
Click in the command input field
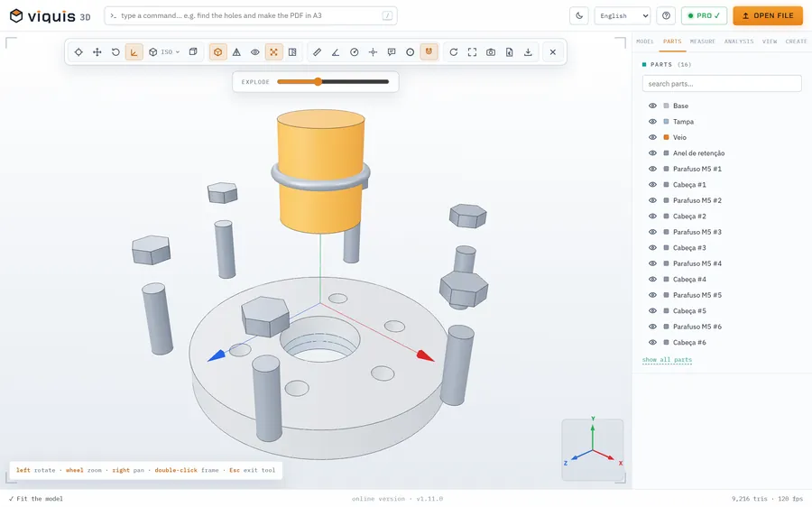pos(251,15)
